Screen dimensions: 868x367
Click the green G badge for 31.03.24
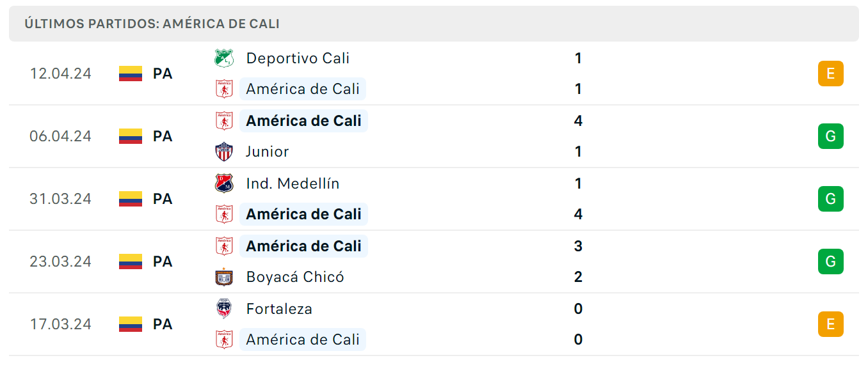[831, 199]
